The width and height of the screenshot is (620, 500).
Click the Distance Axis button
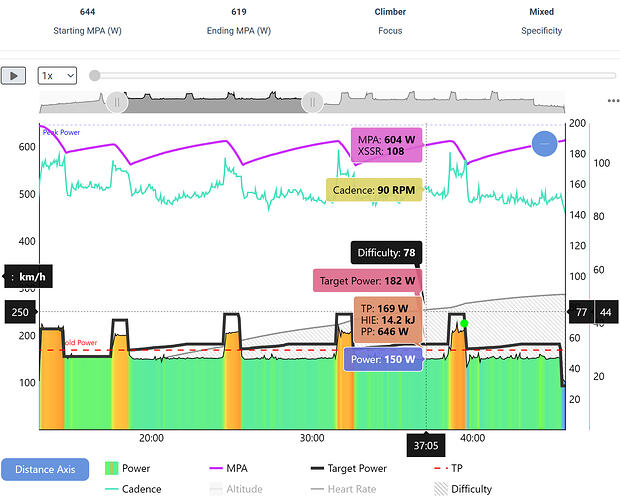tap(44, 468)
